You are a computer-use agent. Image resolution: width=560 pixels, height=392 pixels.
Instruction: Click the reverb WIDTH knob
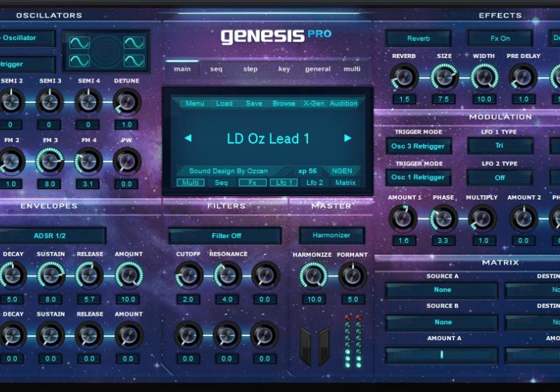coord(484,77)
